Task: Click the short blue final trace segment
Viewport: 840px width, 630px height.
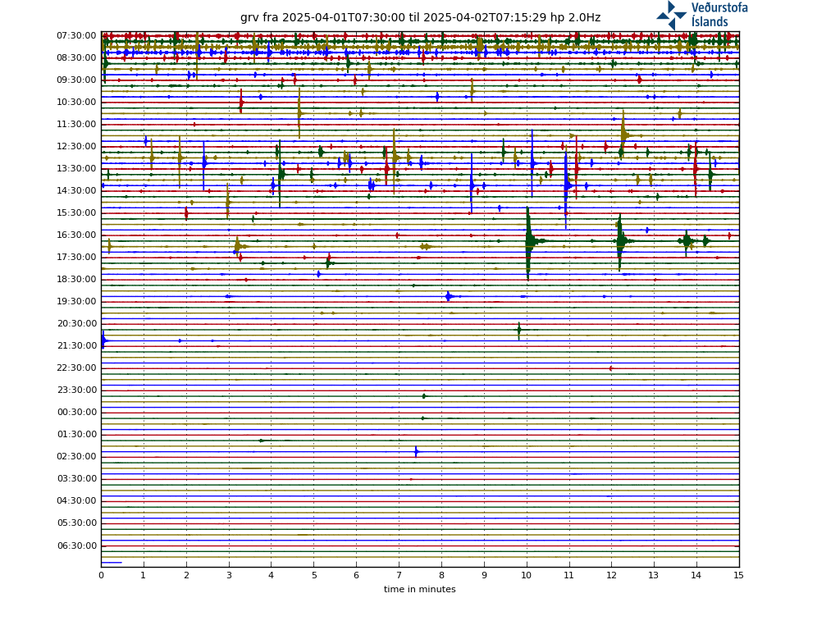Action: click(x=112, y=563)
